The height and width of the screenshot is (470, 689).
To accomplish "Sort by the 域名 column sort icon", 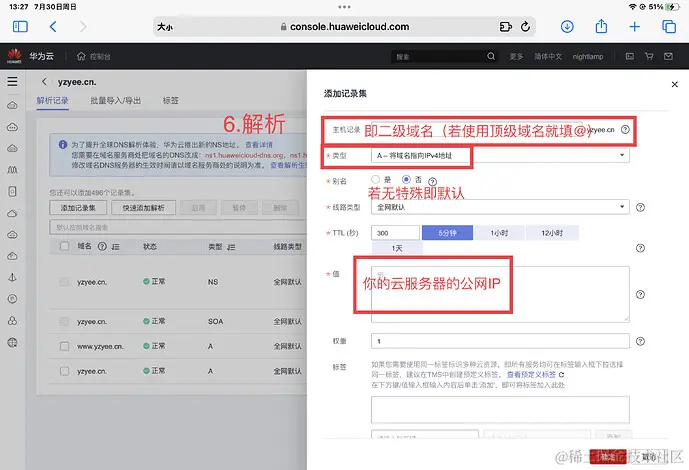I will coord(115,247).
